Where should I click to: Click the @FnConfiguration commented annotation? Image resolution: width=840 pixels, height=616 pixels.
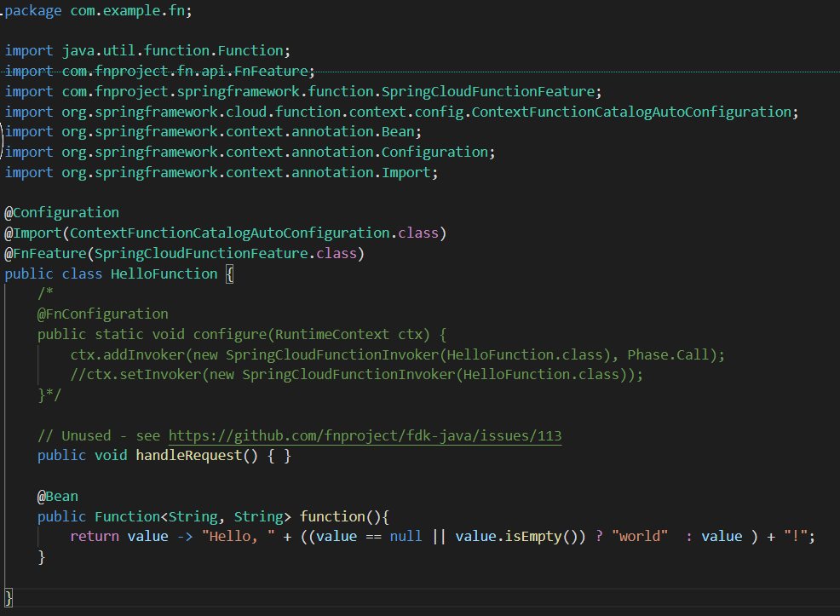[102, 314]
